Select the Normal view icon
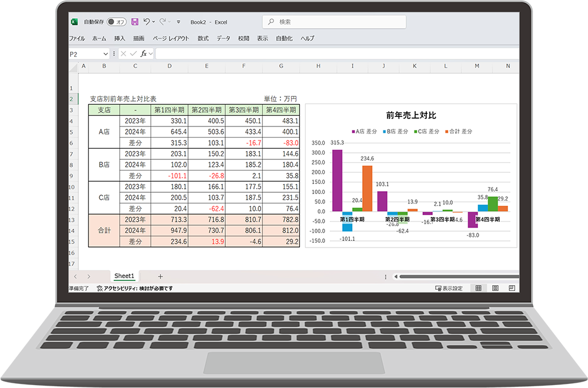Screen dimensions: 588x388 tap(479, 288)
